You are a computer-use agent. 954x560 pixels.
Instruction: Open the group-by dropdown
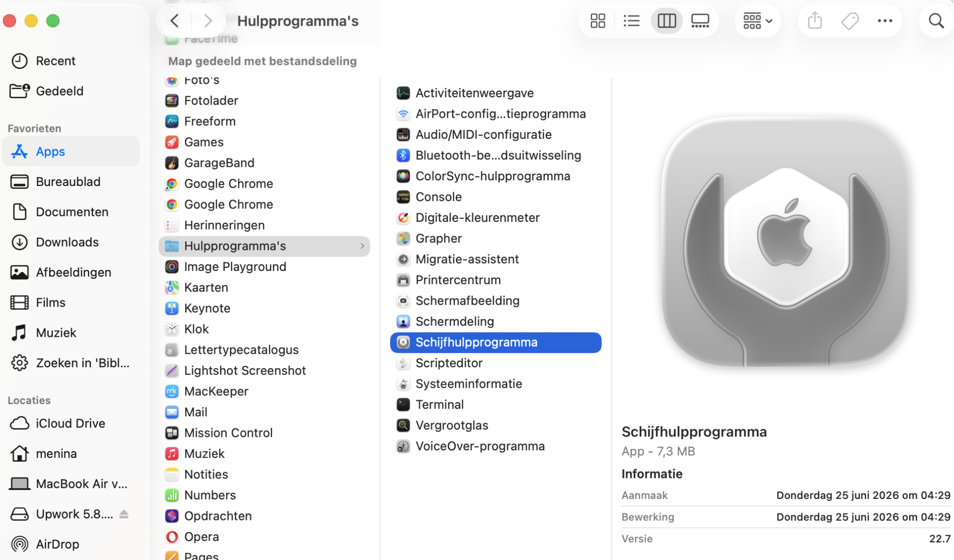[x=757, y=21]
